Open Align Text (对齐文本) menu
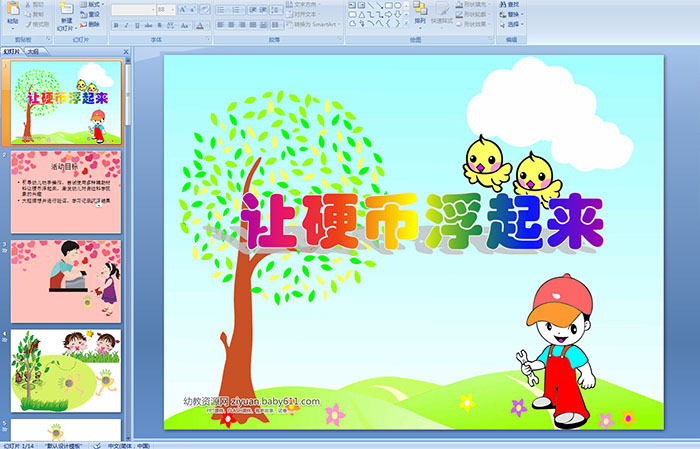 [303, 14]
